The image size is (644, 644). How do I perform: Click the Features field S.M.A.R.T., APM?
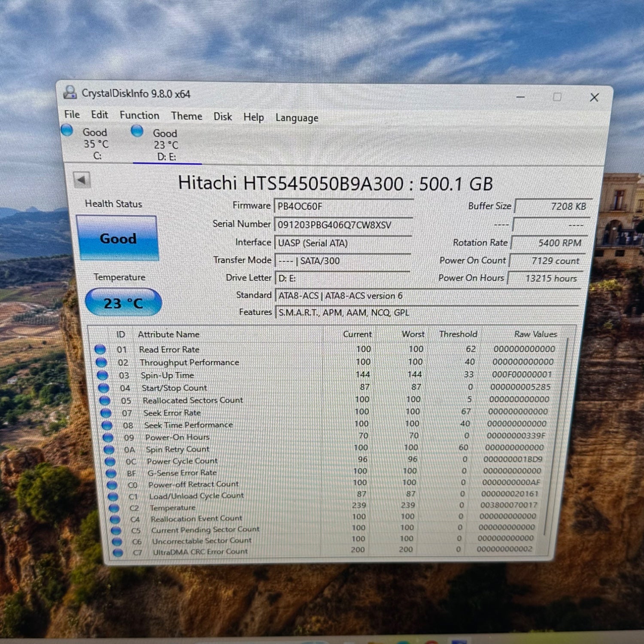pos(427,313)
